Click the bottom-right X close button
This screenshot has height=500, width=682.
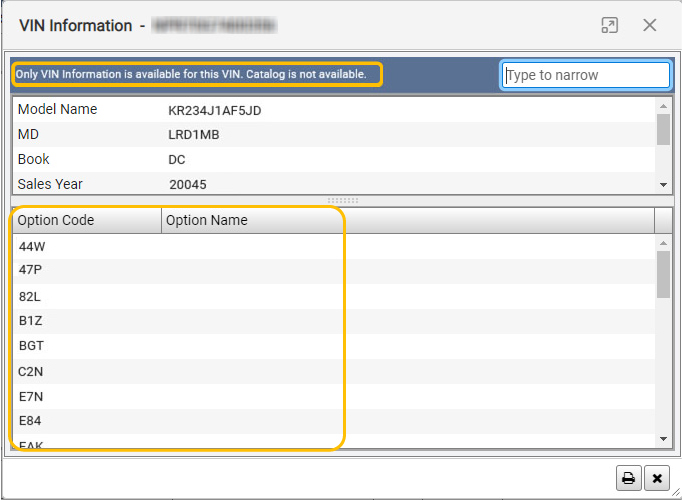pyautogui.click(x=656, y=479)
